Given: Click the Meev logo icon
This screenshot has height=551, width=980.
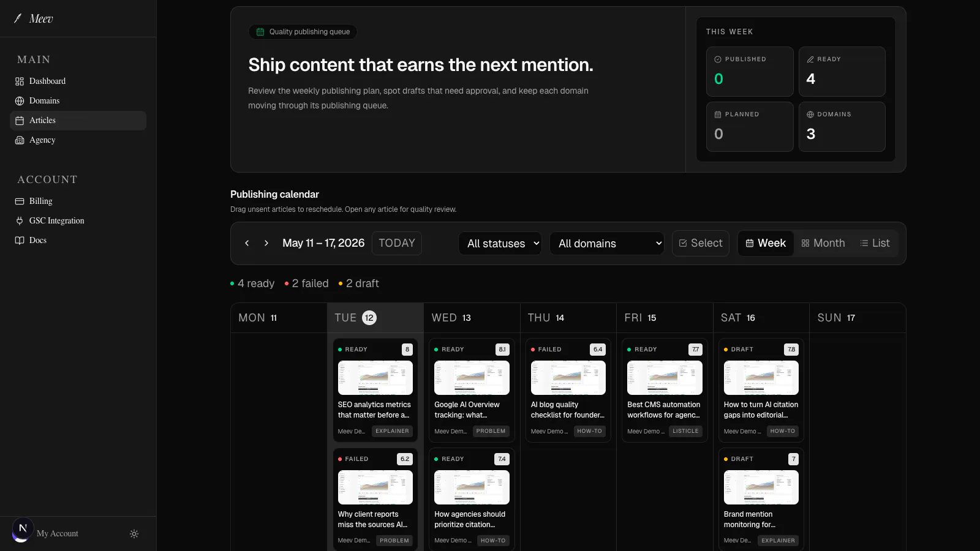Looking at the screenshot, I should coord(18,18).
